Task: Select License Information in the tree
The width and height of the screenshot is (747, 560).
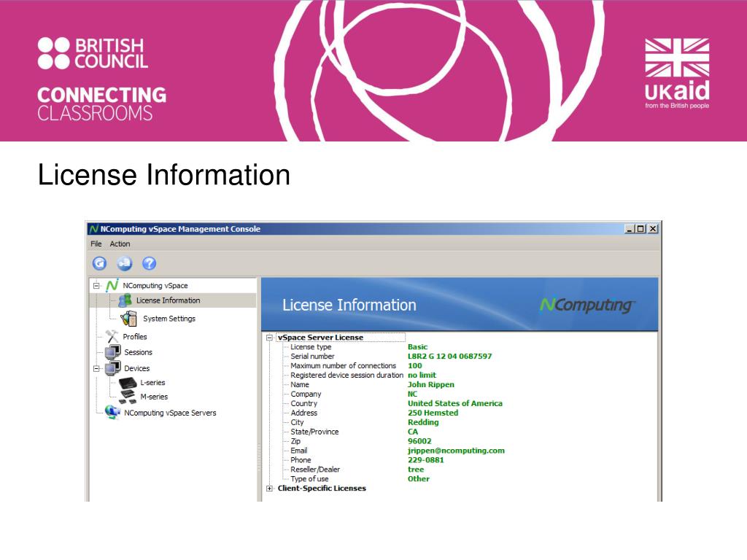Action: click(x=169, y=300)
